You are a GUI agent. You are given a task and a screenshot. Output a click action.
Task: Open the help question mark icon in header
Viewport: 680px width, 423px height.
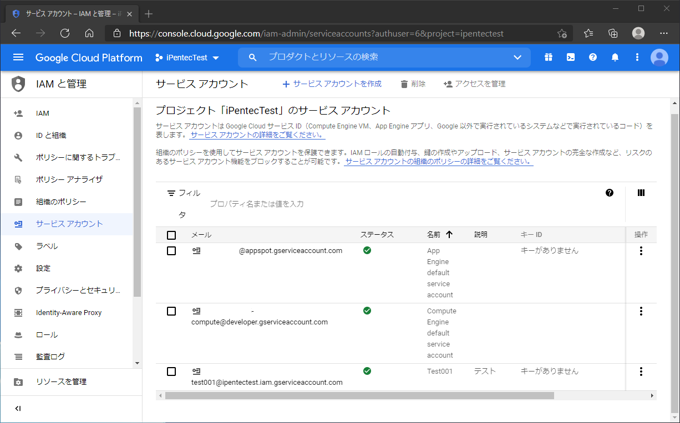(593, 57)
